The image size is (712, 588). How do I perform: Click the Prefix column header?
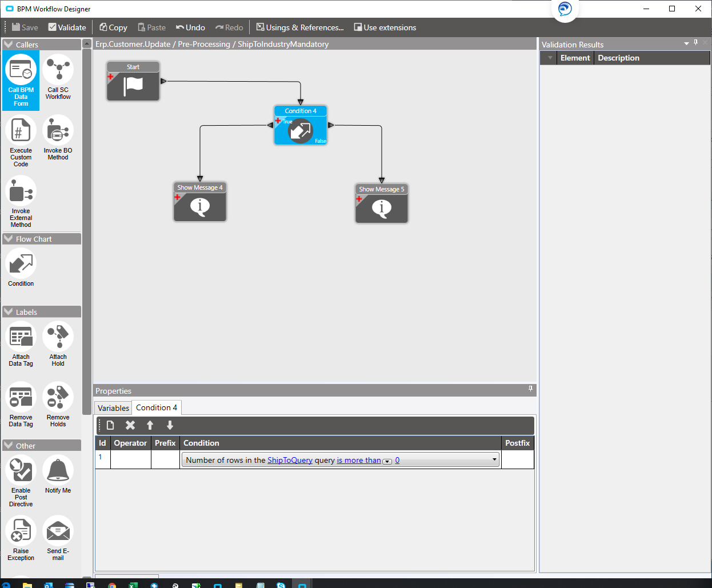165,443
